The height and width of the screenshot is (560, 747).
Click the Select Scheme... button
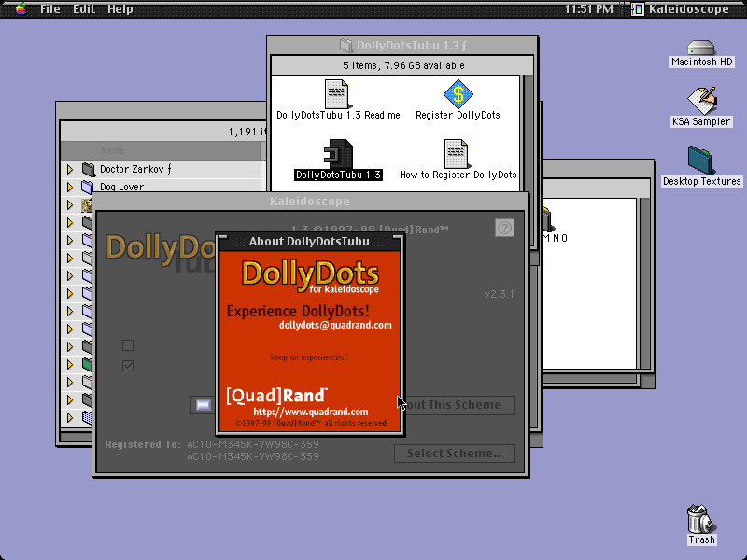tap(455, 454)
